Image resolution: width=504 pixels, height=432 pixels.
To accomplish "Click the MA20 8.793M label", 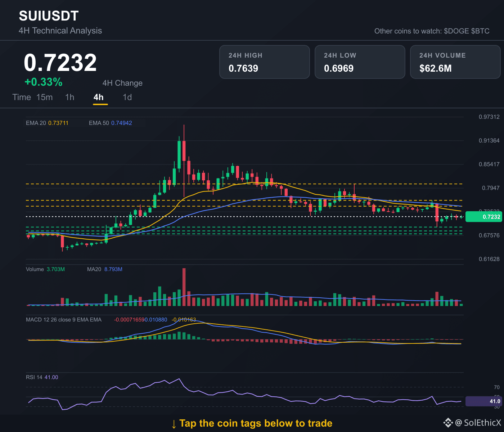I will (x=105, y=269).
